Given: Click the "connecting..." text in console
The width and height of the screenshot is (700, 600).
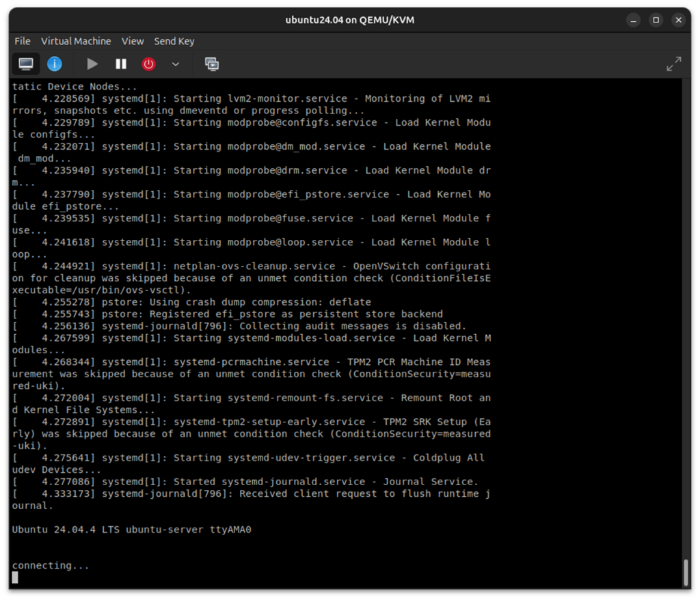Looking at the screenshot, I should pyautogui.click(x=51, y=566).
